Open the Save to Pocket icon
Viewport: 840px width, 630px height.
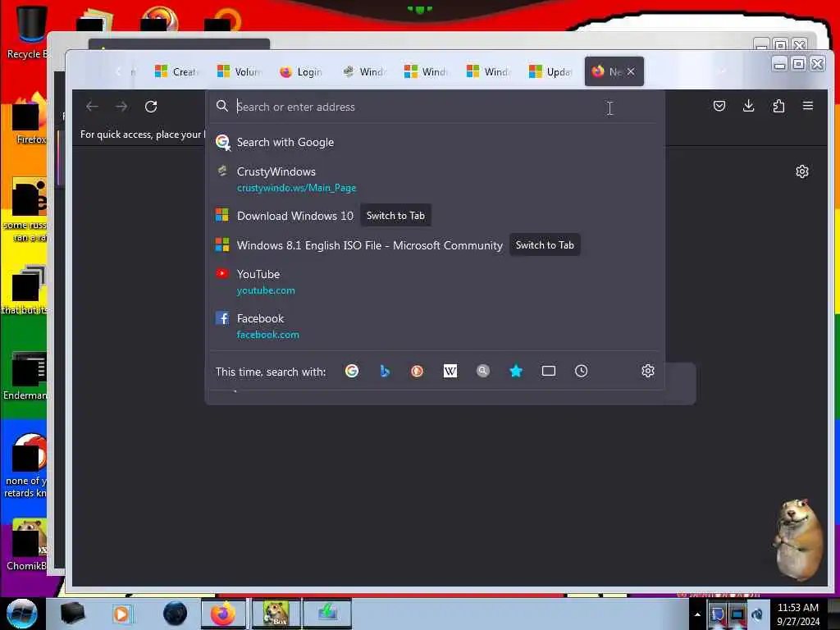click(719, 106)
